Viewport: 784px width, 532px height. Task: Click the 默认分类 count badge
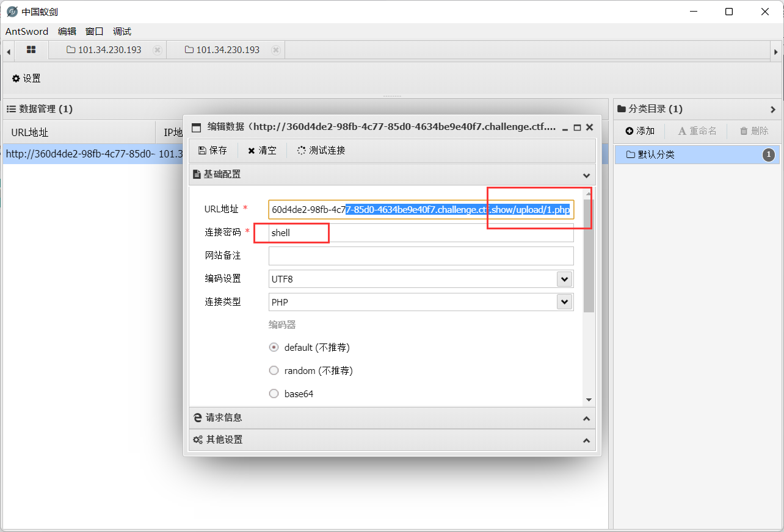click(x=769, y=155)
